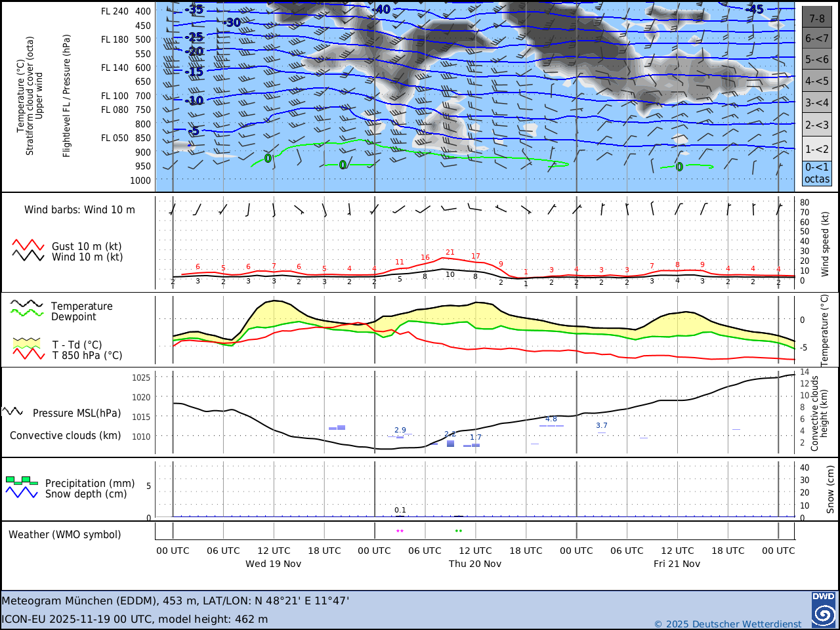Click the 'FL 050' flight level label
840x630 pixels.
(x=115, y=138)
